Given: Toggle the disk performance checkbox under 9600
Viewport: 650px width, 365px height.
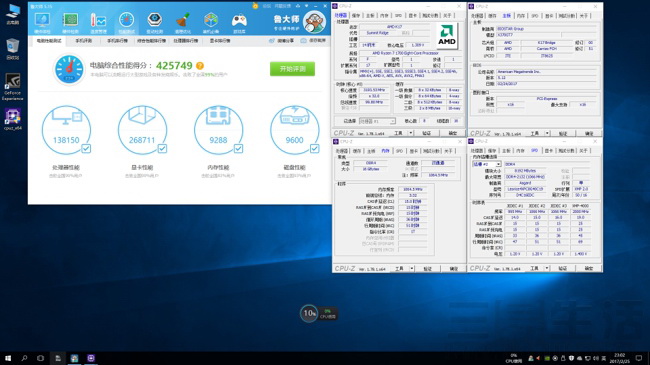Looking at the screenshot, I should (x=315, y=148).
